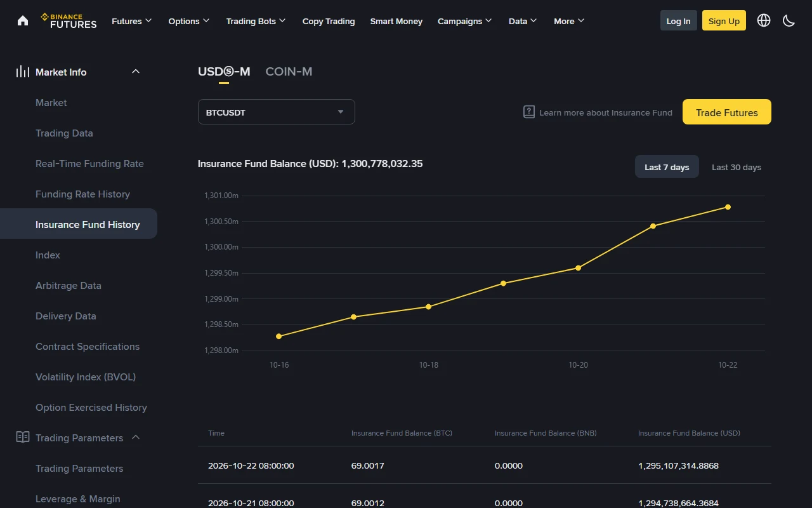This screenshot has width=812, height=508.
Task: Expand the Trading Bots menu
Action: (256, 21)
